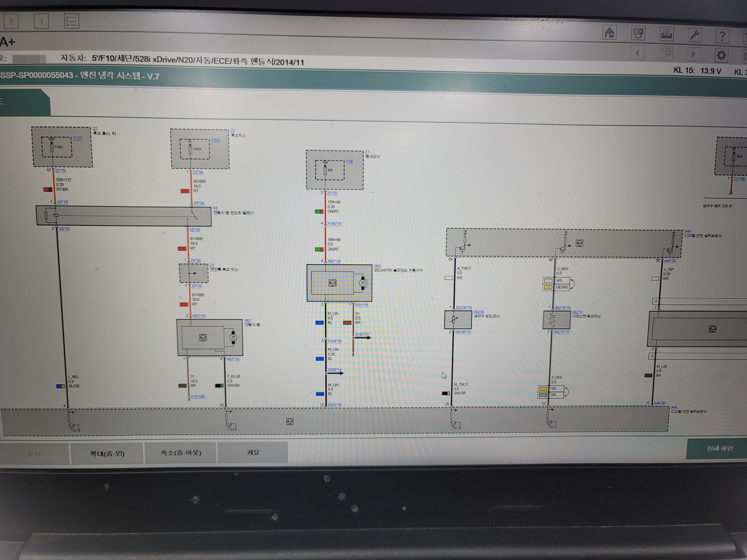Open the X328*1V connector link
Image resolution: width=747 pixels, height=560 pixels.
pos(334,370)
